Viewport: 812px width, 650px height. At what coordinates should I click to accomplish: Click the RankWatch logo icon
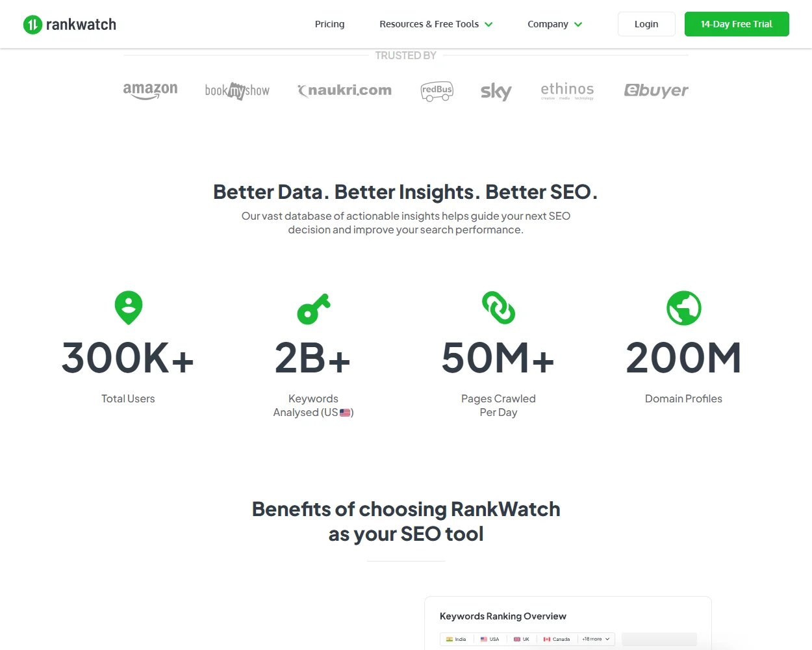31,24
